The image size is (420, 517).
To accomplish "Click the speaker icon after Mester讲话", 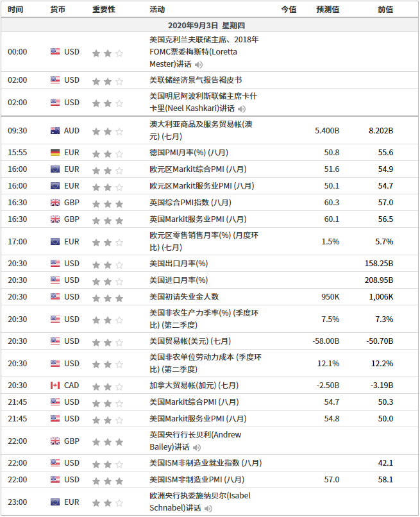I will tap(199, 65).
